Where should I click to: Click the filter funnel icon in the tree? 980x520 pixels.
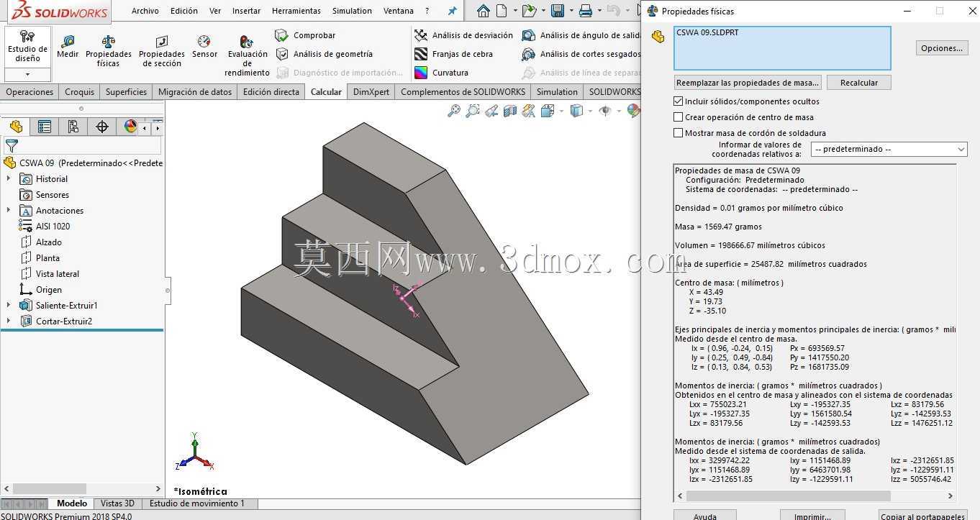(12, 146)
